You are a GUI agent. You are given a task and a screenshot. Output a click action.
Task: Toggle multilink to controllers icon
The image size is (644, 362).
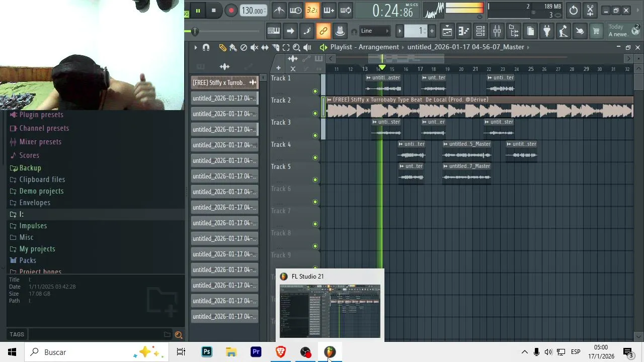pyautogui.click(x=324, y=31)
